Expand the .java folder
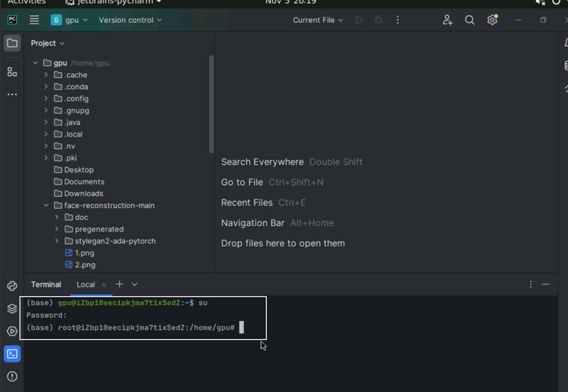This screenshot has height=392, width=568. pyautogui.click(x=46, y=122)
